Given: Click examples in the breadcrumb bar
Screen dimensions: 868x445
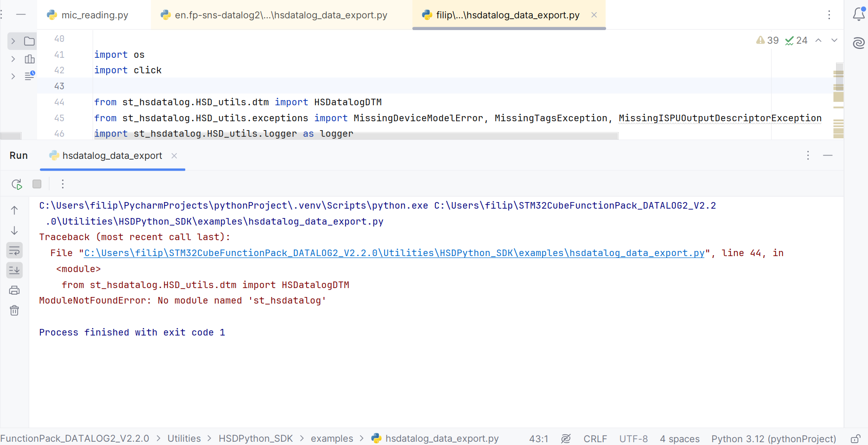Looking at the screenshot, I should pyautogui.click(x=332, y=438).
